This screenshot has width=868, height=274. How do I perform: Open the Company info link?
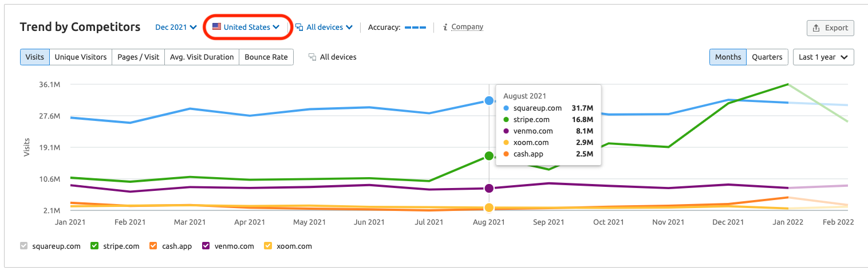(467, 27)
